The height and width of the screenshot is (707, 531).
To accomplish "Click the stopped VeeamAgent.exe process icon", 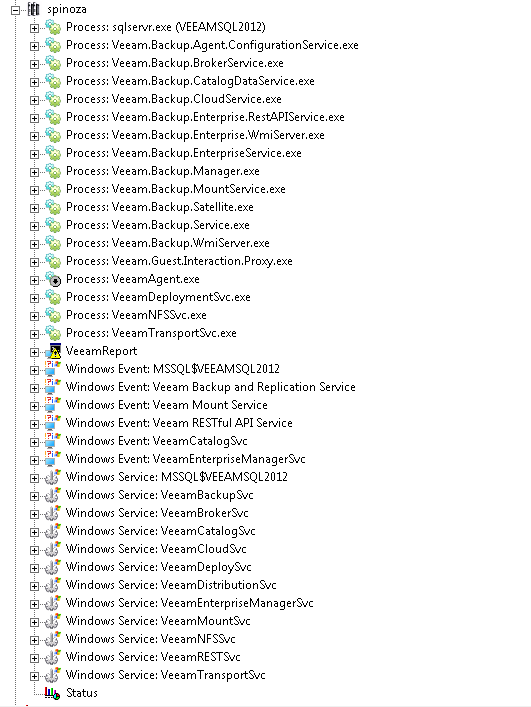I will tap(53, 280).
